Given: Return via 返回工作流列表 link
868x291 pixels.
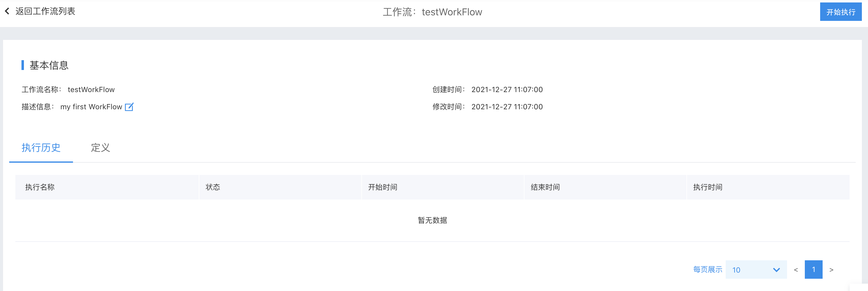Looking at the screenshot, I should tap(45, 11).
